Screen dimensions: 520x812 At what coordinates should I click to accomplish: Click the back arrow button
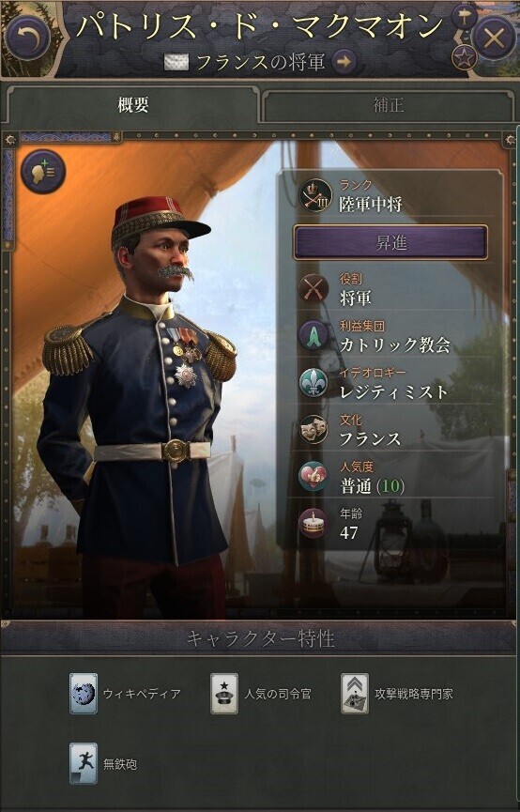pos(27,38)
